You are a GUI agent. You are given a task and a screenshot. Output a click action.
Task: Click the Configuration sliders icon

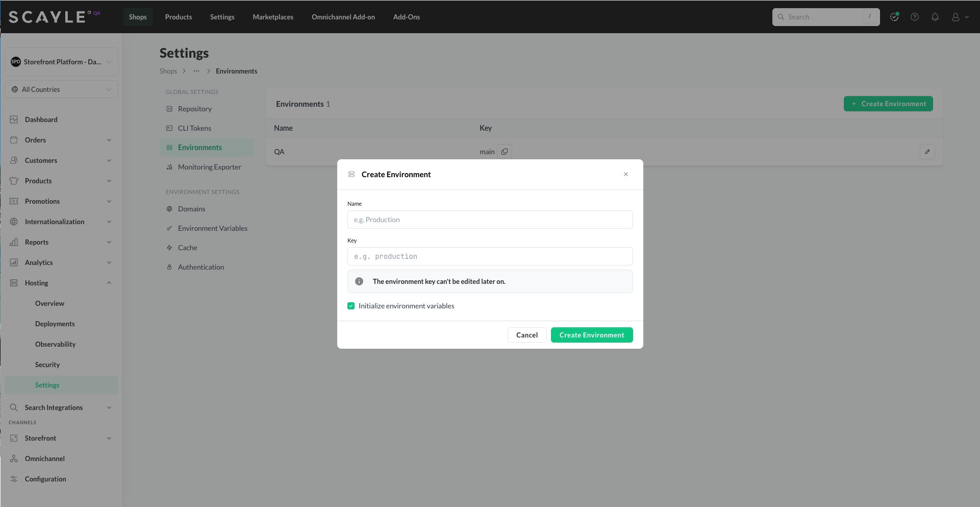(x=14, y=479)
